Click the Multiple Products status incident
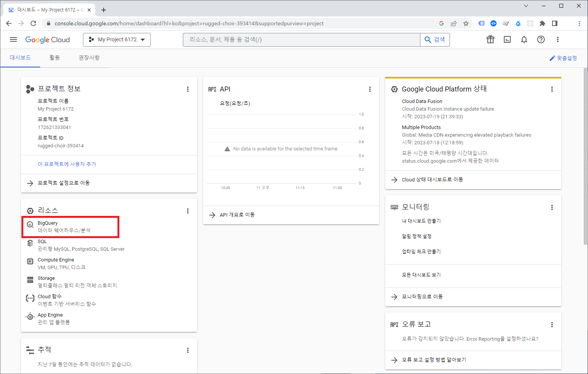 click(x=466, y=135)
